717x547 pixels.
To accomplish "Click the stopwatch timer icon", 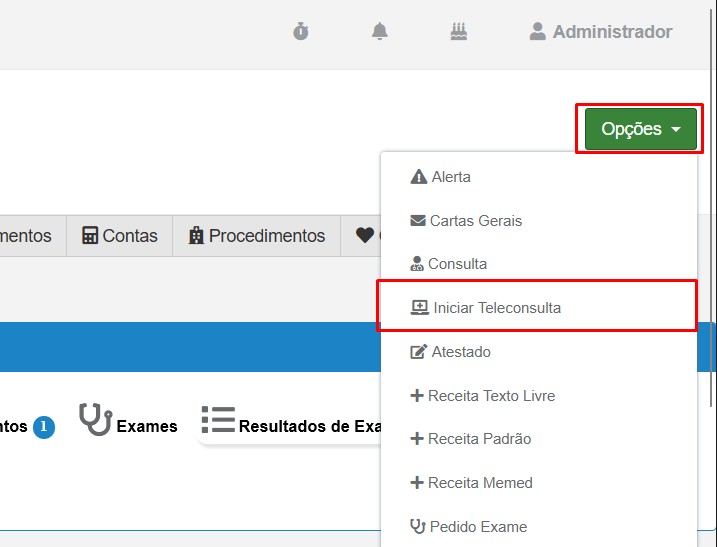I will [301, 32].
